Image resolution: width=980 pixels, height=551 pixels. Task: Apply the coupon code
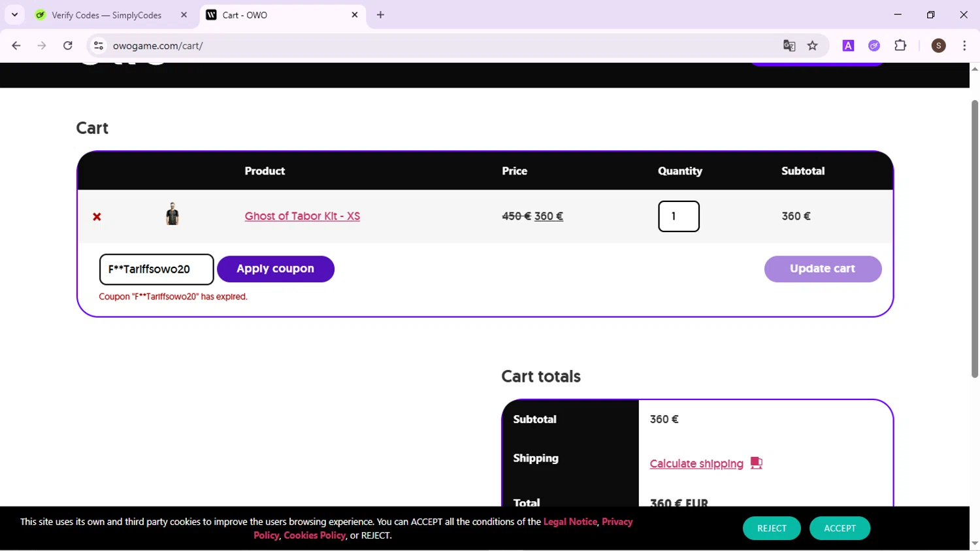pyautogui.click(x=276, y=269)
